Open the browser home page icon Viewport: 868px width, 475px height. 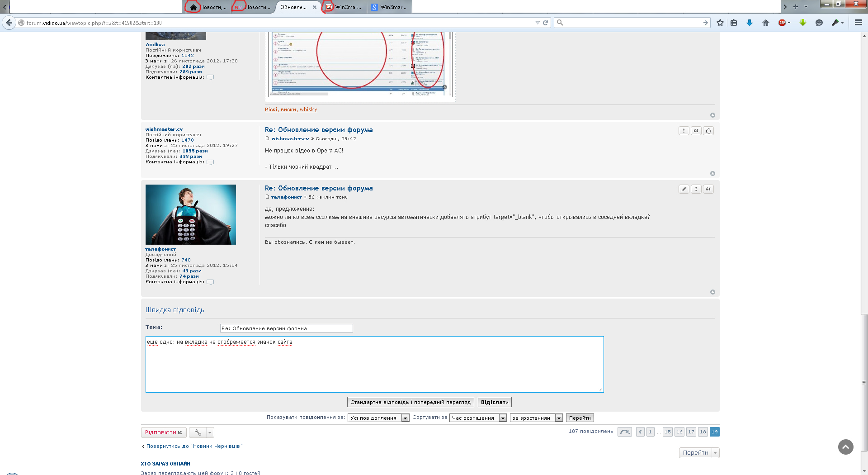coord(765,23)
